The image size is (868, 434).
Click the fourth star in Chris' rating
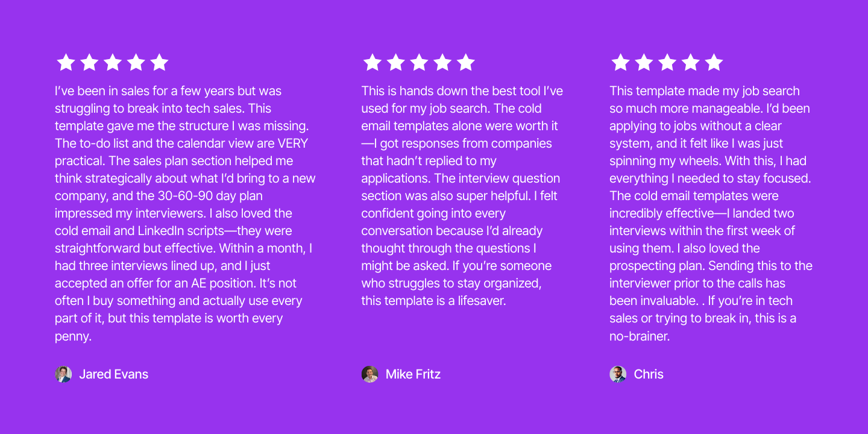click(691, 62)
